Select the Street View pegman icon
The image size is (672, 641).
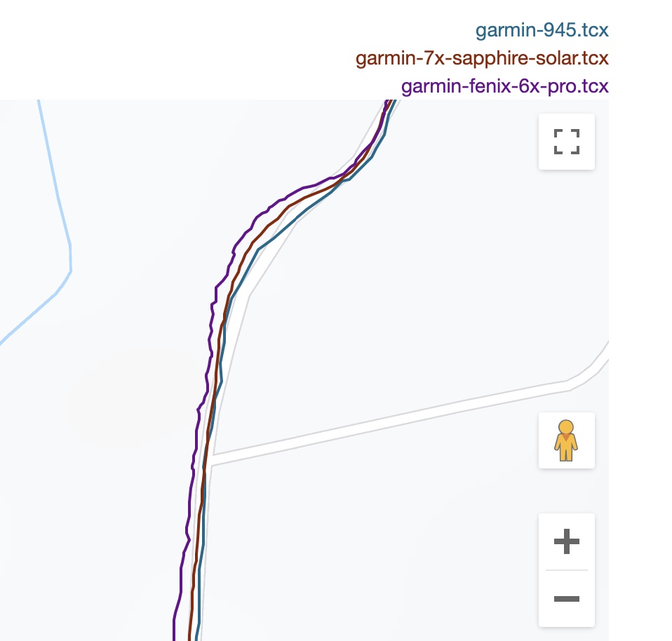(x=567, y=440)
